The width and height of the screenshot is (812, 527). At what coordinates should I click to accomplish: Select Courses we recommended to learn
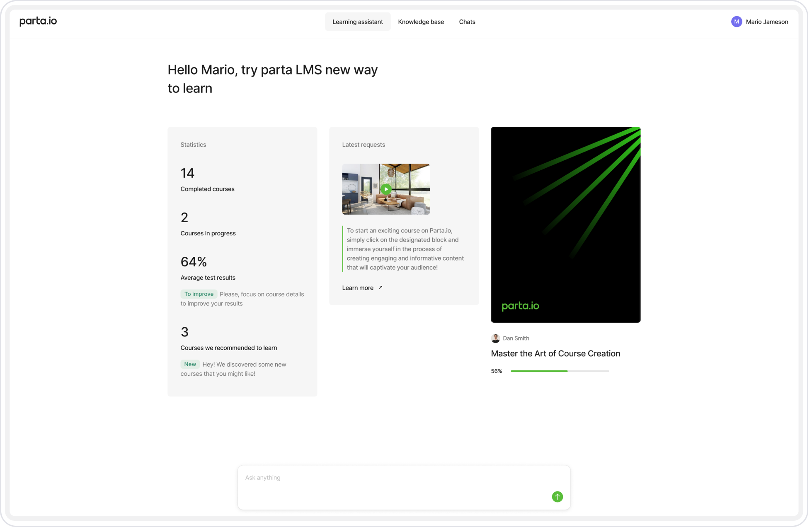point(230,339)
